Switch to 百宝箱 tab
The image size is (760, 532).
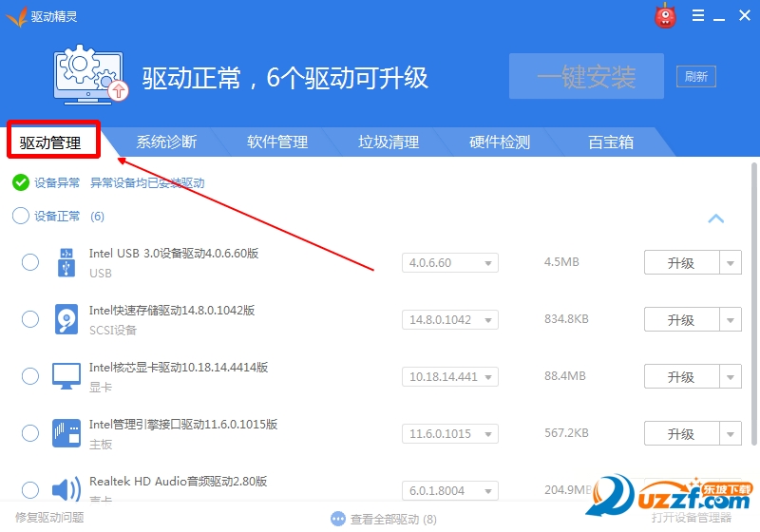[611, 142]
